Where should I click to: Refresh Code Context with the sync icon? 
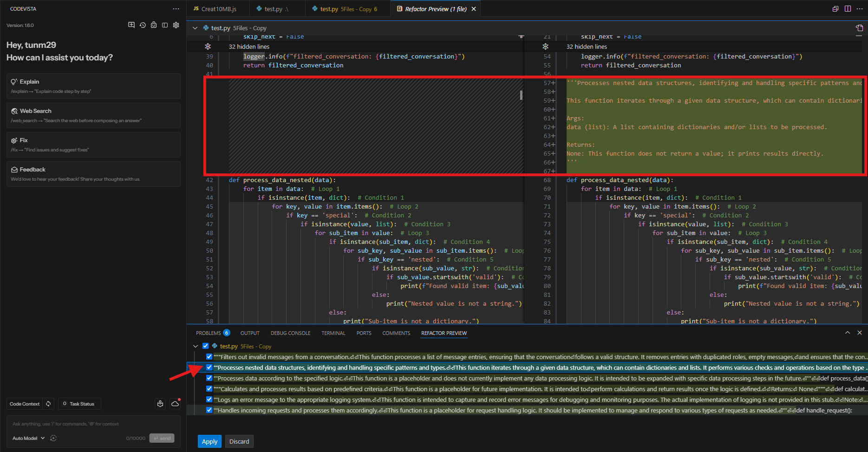(x=48, y=404)
